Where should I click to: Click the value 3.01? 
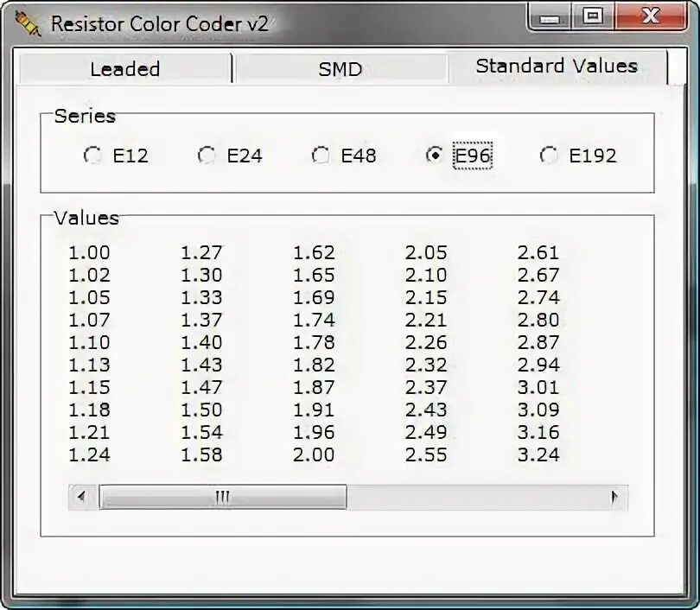(x=538, y=387)
